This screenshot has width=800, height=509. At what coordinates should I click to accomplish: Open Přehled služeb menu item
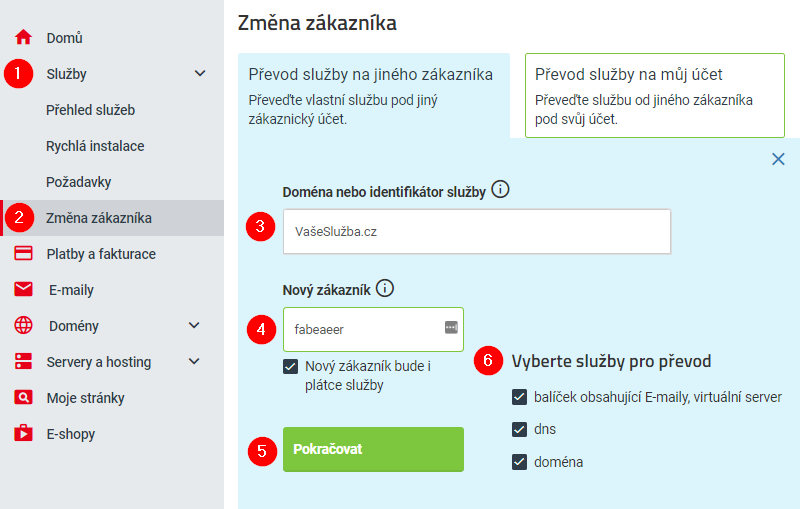(x=90, y=110)
